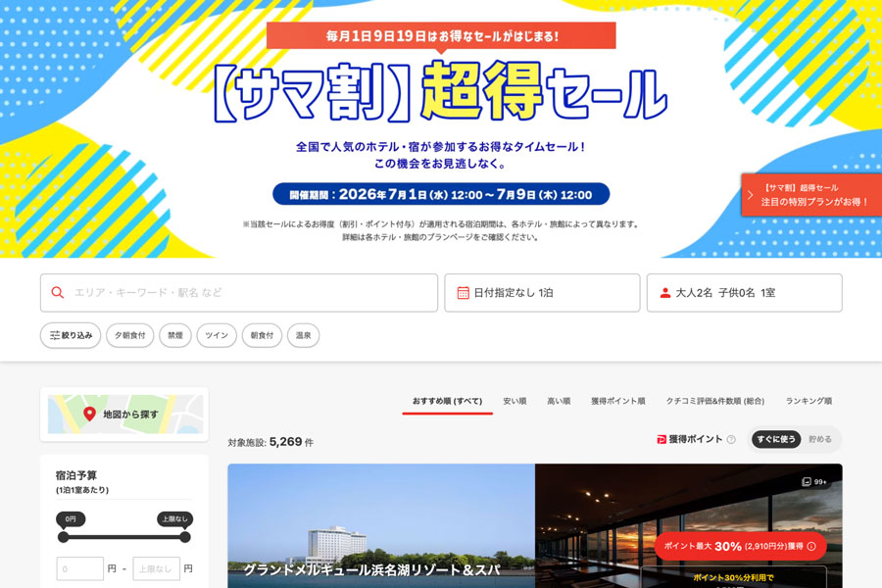Click the 毎月1日9日19日 sale red ribbon

(x=441, y=36)
